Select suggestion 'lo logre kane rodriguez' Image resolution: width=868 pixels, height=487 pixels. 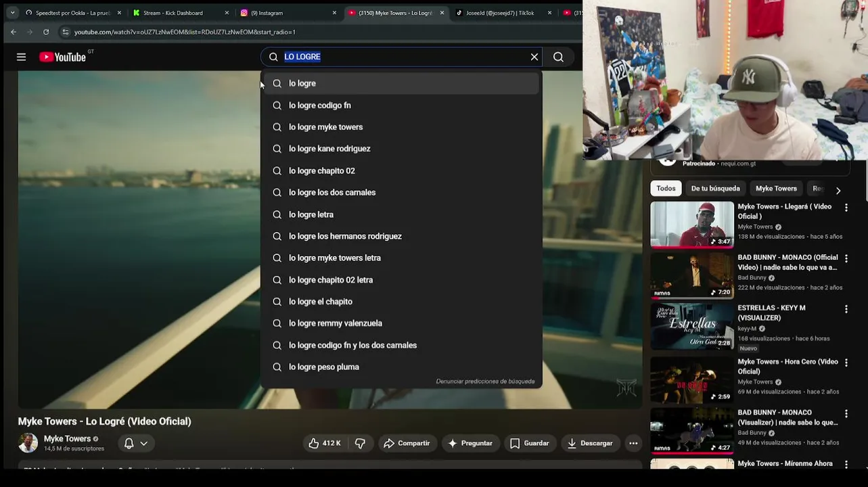point(401,149)
